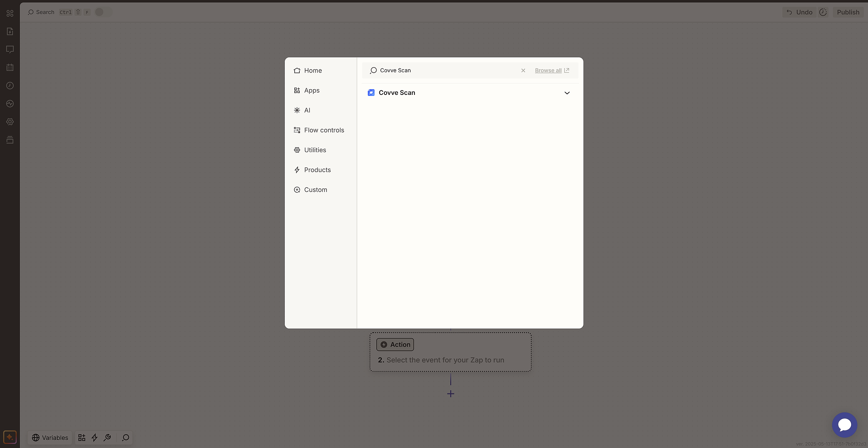Publish the Zap
The height and width of the screenshot is (448, 868).
pos(848,12)
